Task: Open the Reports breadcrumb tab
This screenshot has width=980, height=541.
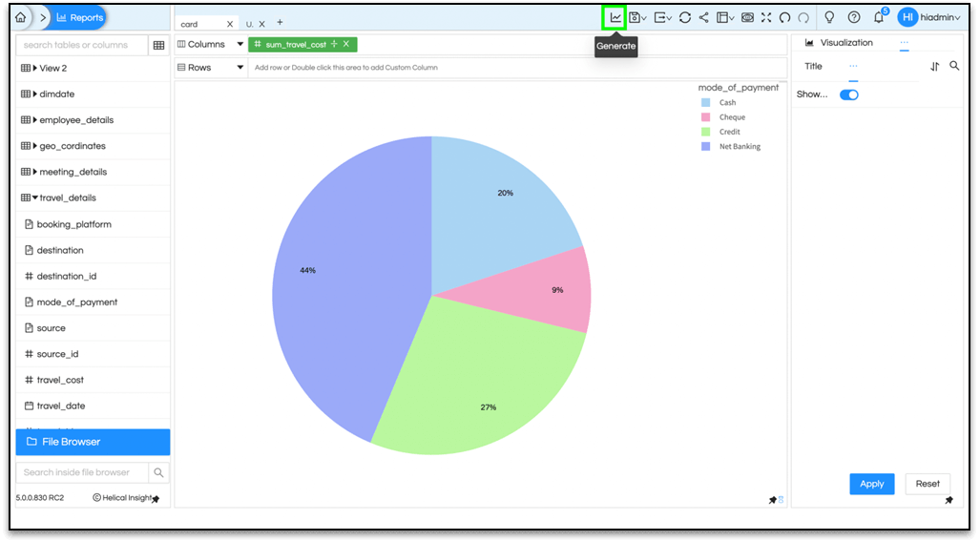Action: (x=79, y=17)
